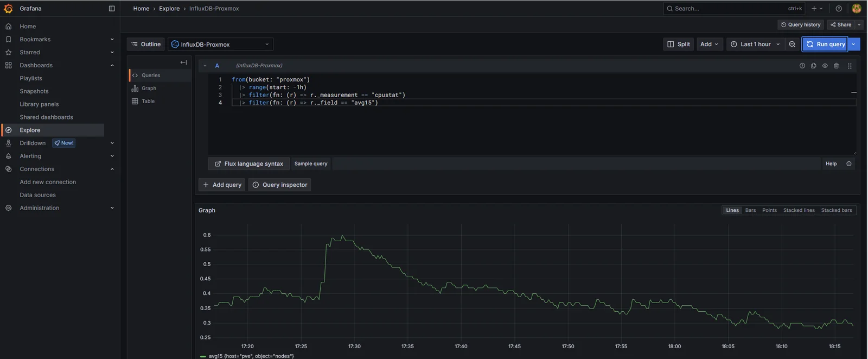Jump to Graph in outline
Image resolution: width=868 pixels, height=359 pixels.
coord(160,89)
